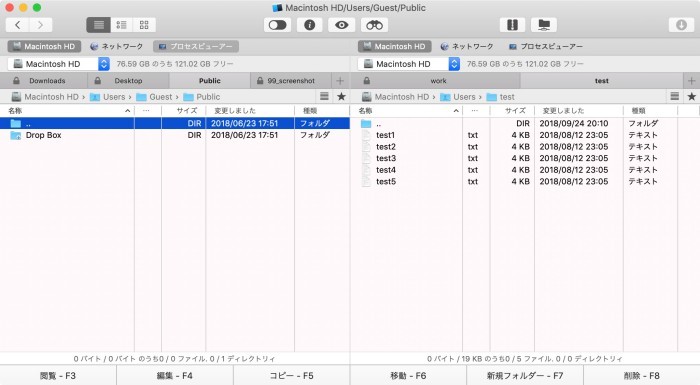700x385 pixels.
Task: Switch to the Public tab
Action: pos(210,81)
